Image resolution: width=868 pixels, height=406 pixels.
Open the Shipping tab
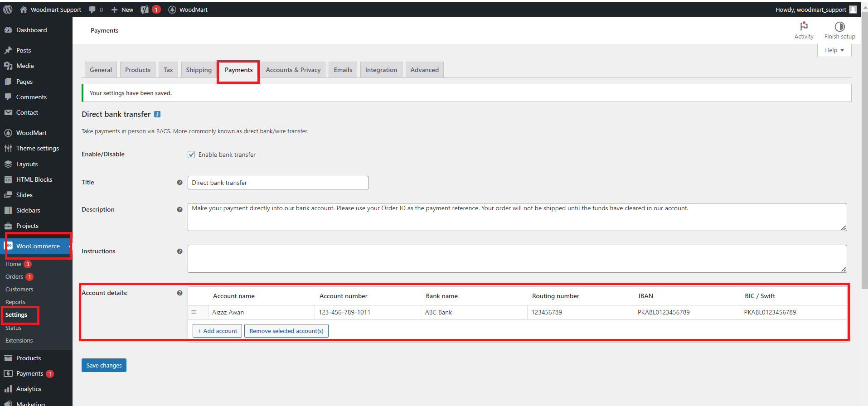pos(199,70)
